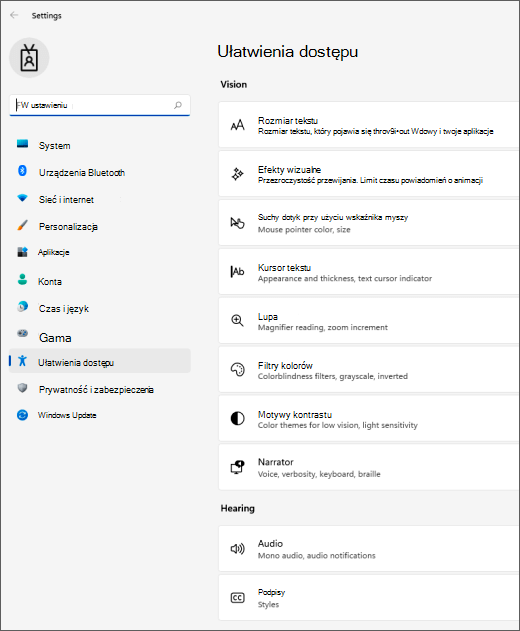Click 'Mono audio, audio notifications' text
The width and height of the screenshot is (520, 631).
point(316,556)
